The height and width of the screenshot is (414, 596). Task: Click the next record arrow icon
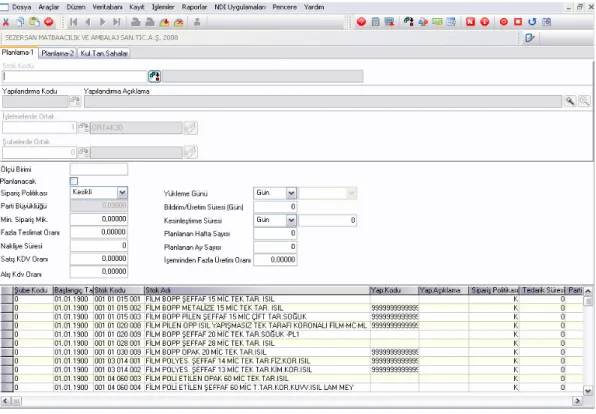(102, 22)
